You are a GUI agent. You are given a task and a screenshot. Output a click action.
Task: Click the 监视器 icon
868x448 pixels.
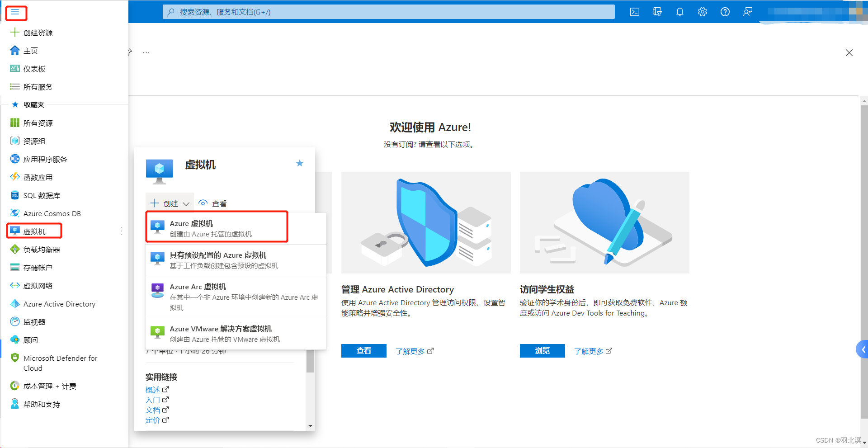[x=15, y=321]
